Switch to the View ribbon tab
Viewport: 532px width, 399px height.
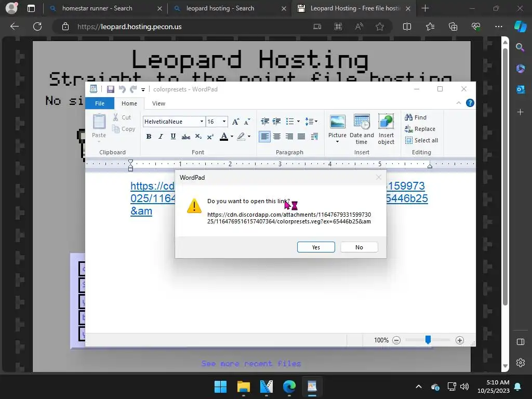(158, 103)
